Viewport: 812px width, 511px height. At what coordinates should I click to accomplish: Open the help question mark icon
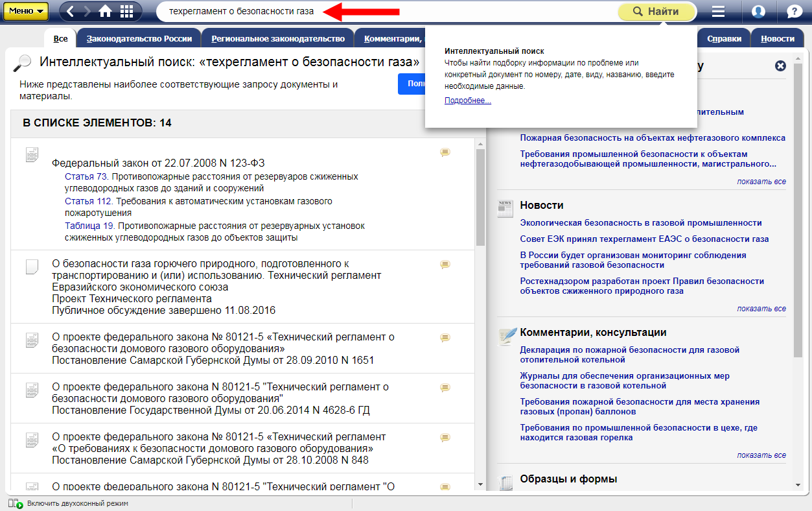click(x=794, y=12)
